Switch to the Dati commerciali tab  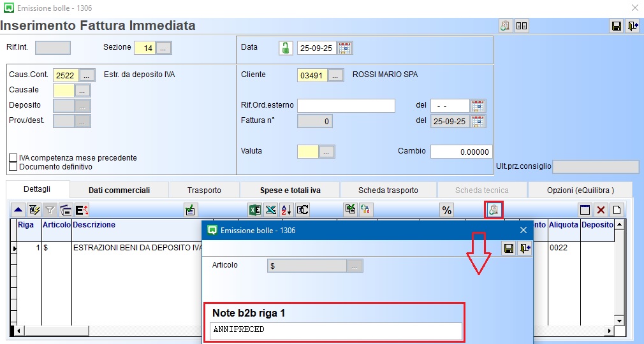(119, 190)
